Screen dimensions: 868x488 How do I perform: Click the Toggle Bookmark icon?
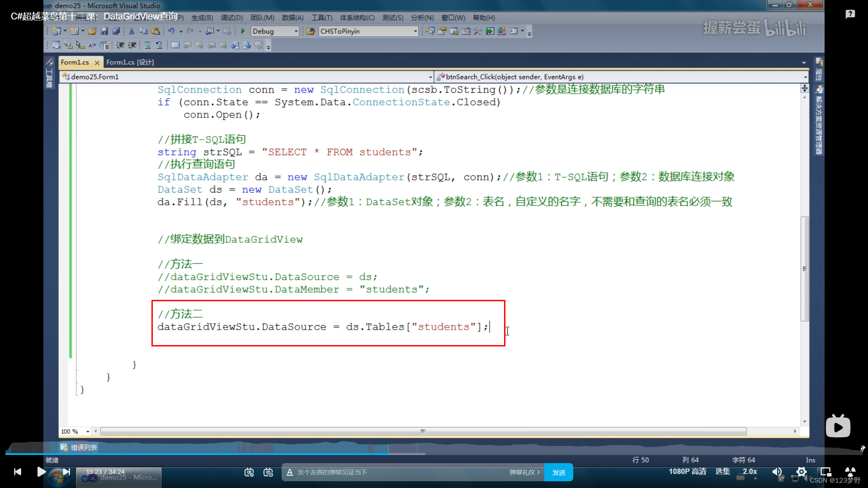pyautogui.click(x=175, y=45)
